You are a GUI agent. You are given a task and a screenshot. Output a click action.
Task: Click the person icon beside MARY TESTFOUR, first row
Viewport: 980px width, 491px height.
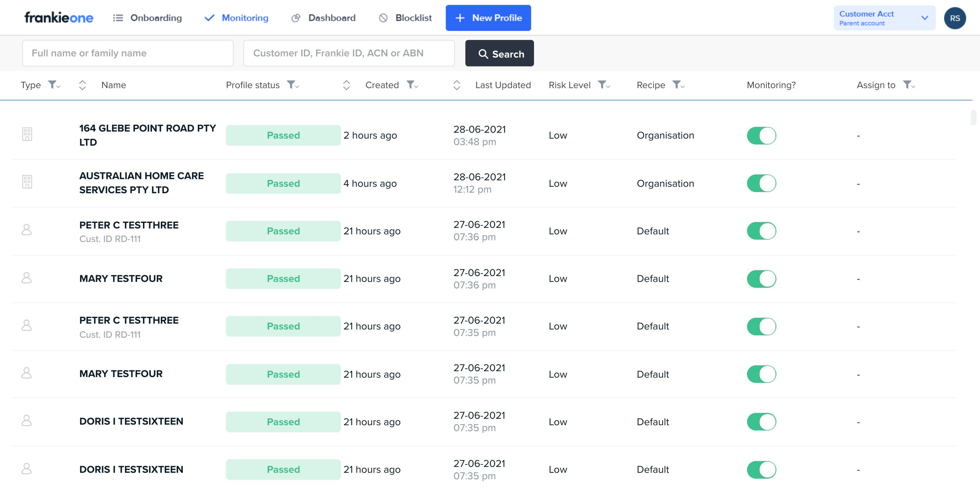(27, 278)
